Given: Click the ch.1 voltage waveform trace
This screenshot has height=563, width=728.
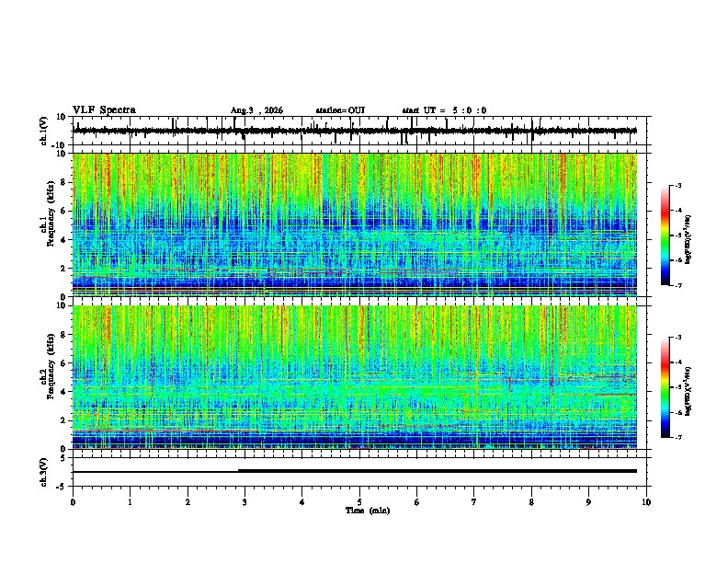Looking at the screenshot, I should 355,131.
